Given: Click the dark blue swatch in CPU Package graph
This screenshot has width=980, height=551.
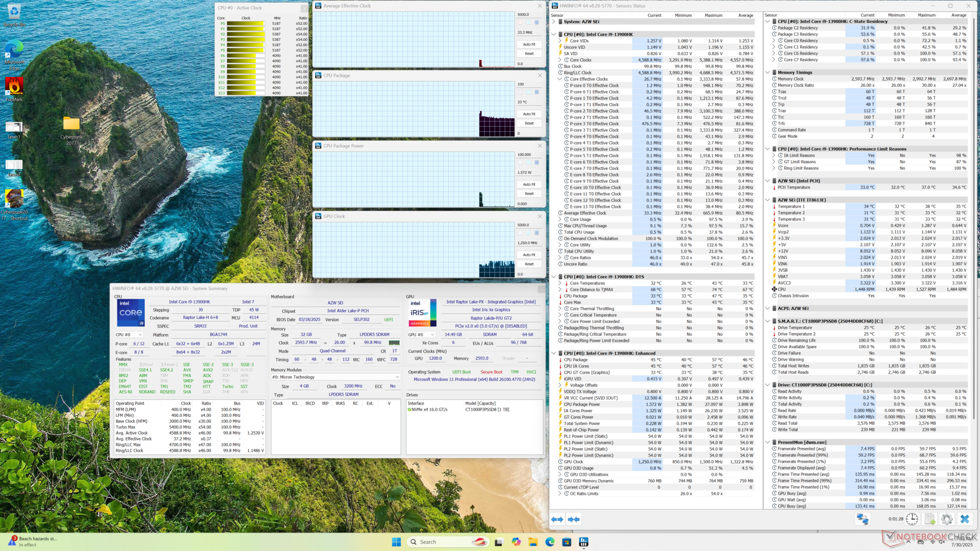Looking at the screenshot, I should point(536,92).
